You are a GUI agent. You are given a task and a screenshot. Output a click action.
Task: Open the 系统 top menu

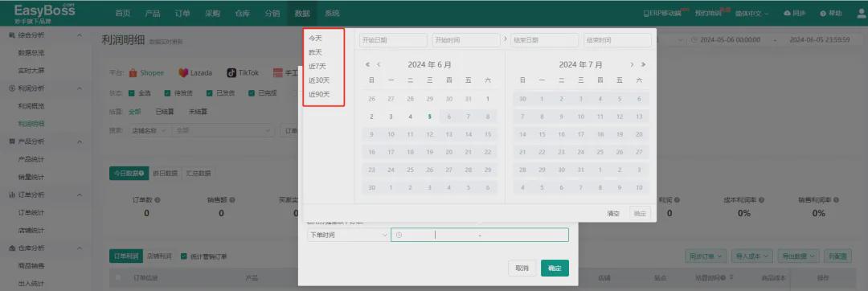coord(332,14)
